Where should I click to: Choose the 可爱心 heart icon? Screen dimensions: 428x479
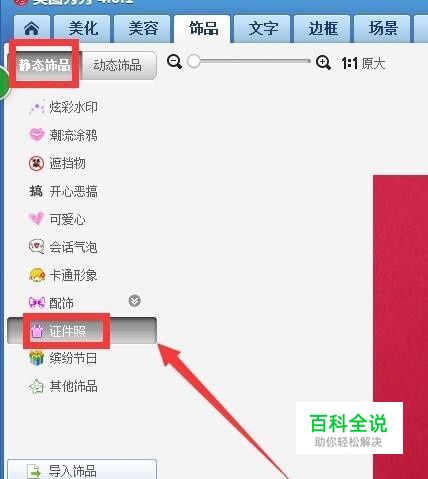(37, 219)
